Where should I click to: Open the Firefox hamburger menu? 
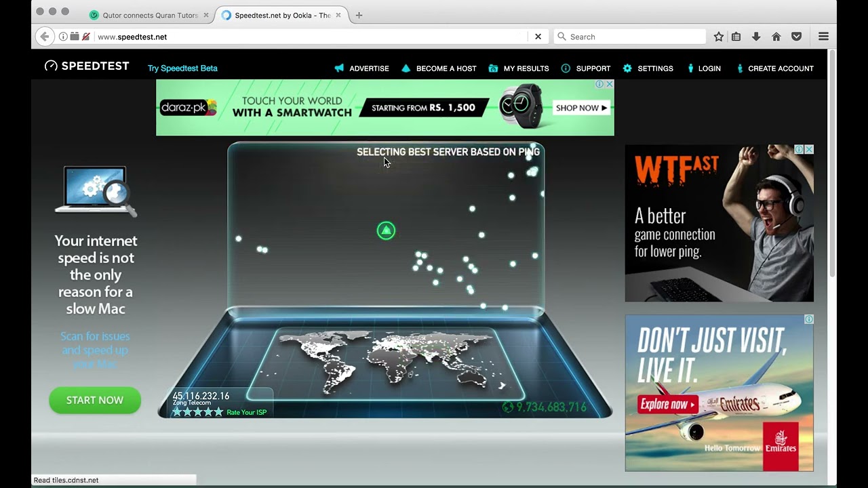(x=823, y=37)
